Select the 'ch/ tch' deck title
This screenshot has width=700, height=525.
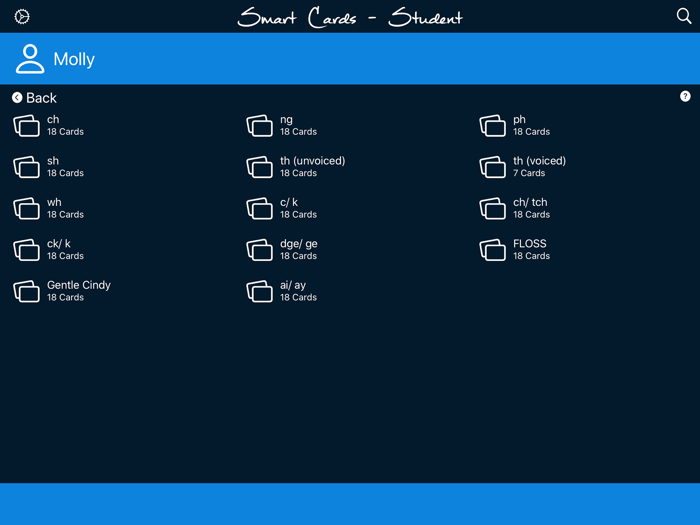coord(530,203)
